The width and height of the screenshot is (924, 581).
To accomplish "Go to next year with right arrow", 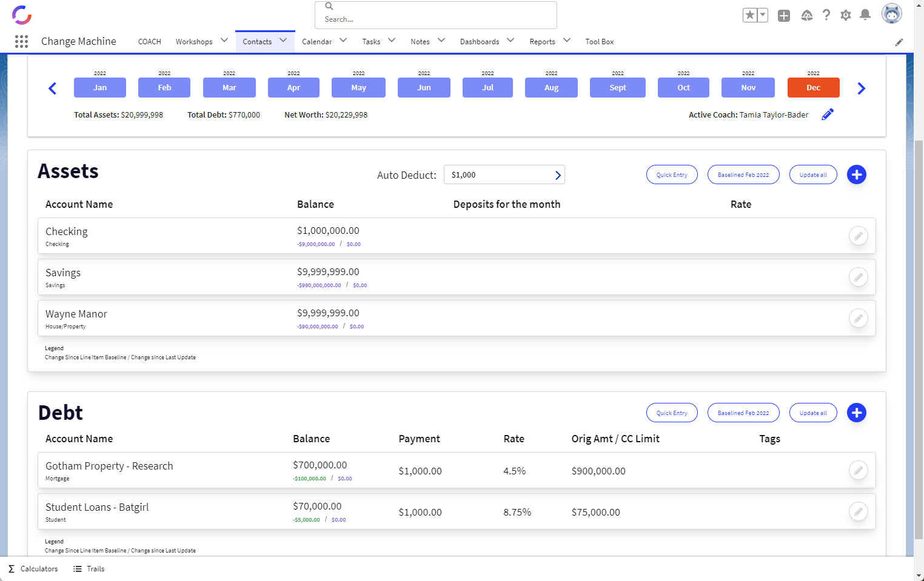I will [x=862, y=88].
